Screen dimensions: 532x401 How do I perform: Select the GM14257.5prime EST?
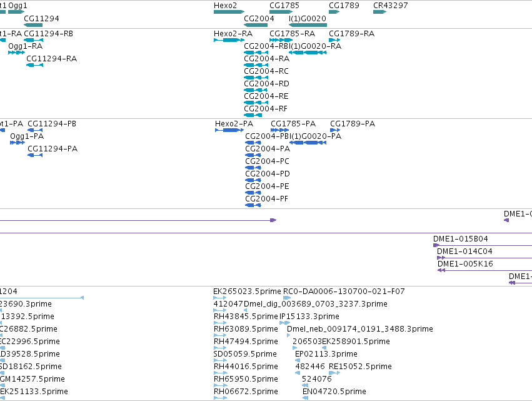coord(2,386)
